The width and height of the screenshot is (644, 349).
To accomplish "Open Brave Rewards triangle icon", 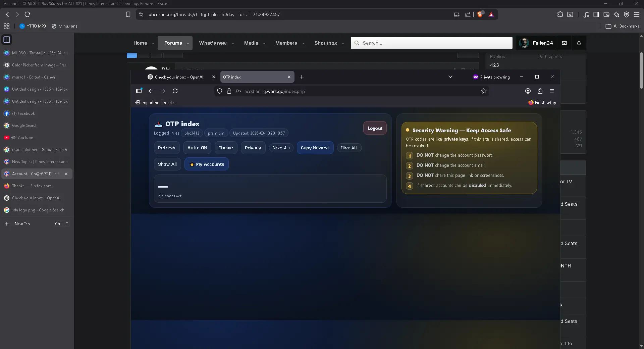I will [491, 14].
